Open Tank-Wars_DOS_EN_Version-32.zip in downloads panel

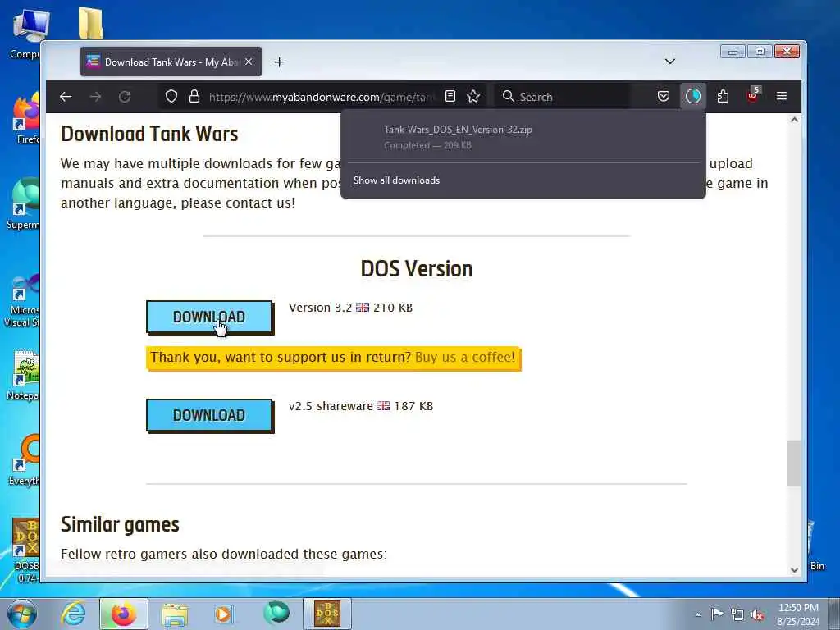pos(523,137)
